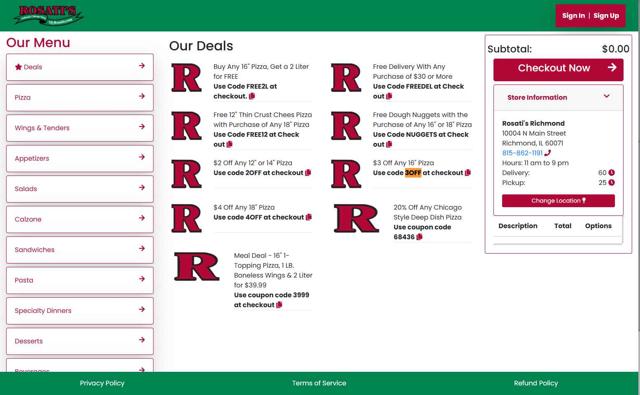Open the Pasta category
The width and height of the screenshot is (640, 395).
tap(80, 280)
